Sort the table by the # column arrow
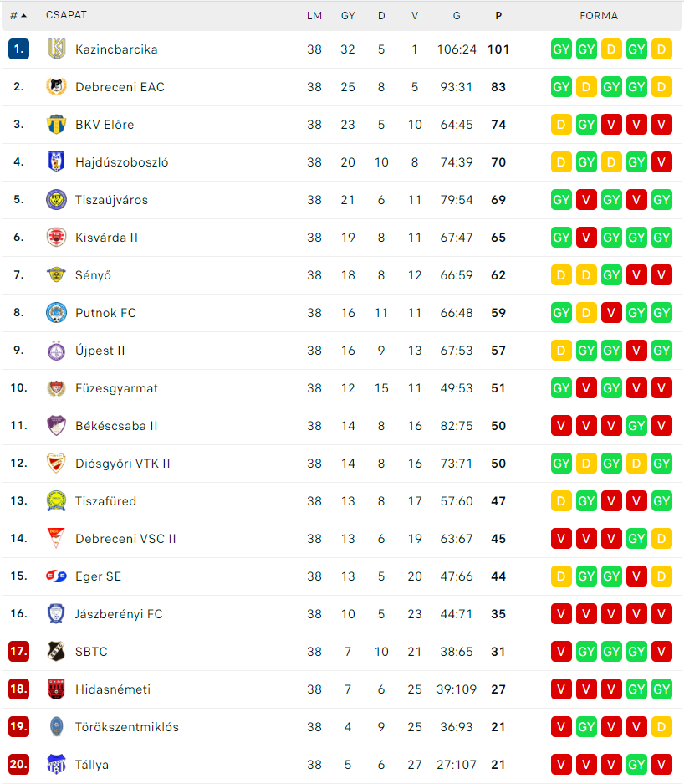 click(x=23, y=16)
